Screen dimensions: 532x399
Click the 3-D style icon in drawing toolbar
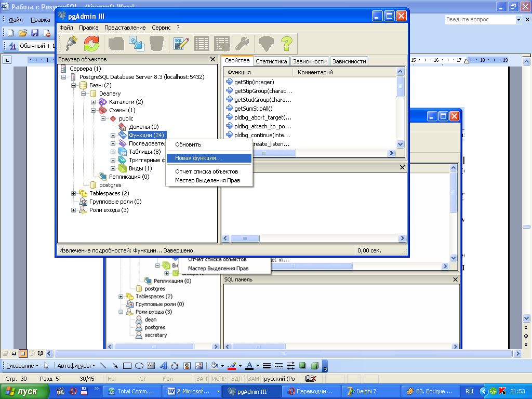315,366
